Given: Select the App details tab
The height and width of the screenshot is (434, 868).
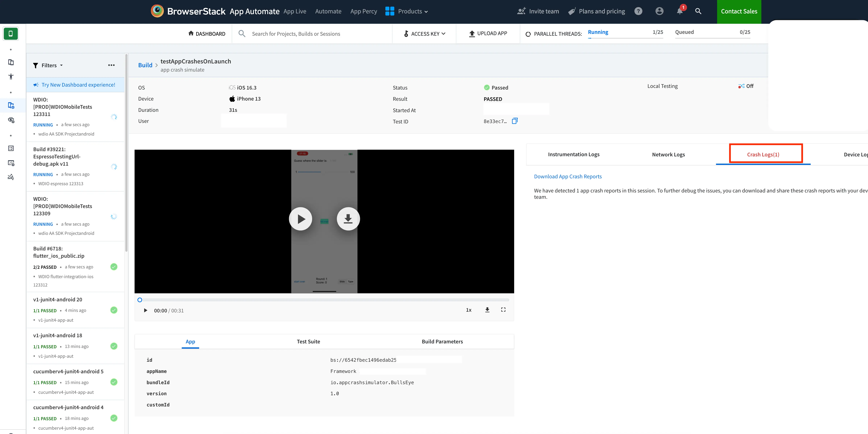Looking at the screenshot, I should 190,341.
